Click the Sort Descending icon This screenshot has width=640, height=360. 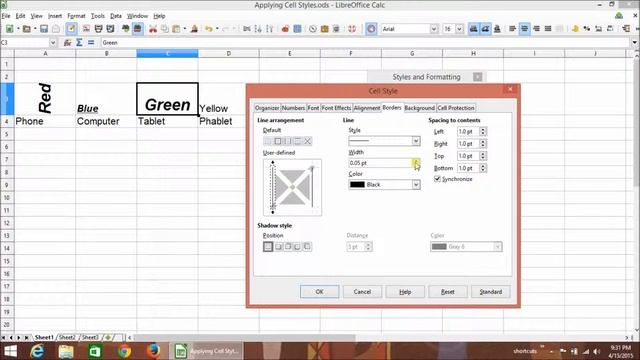point(269,29)
